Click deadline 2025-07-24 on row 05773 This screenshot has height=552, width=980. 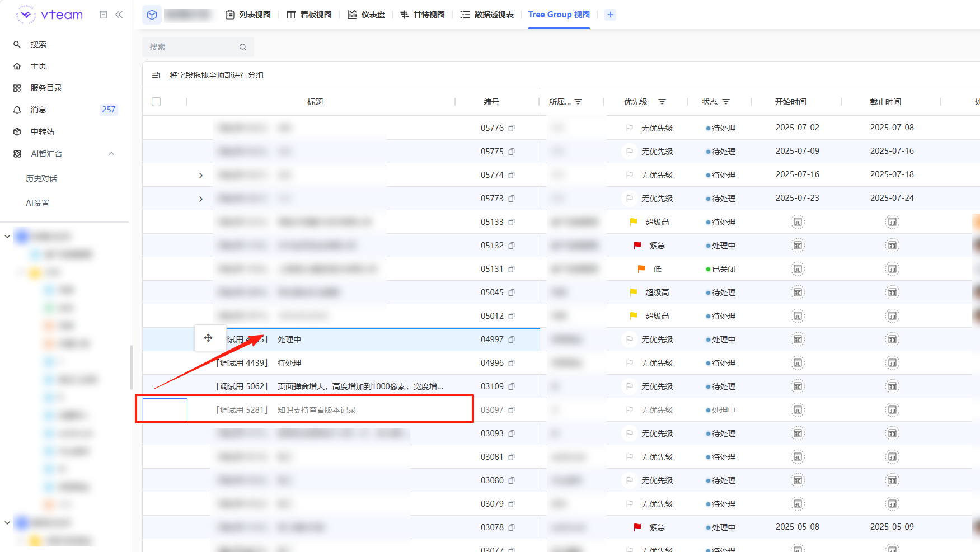892,198
